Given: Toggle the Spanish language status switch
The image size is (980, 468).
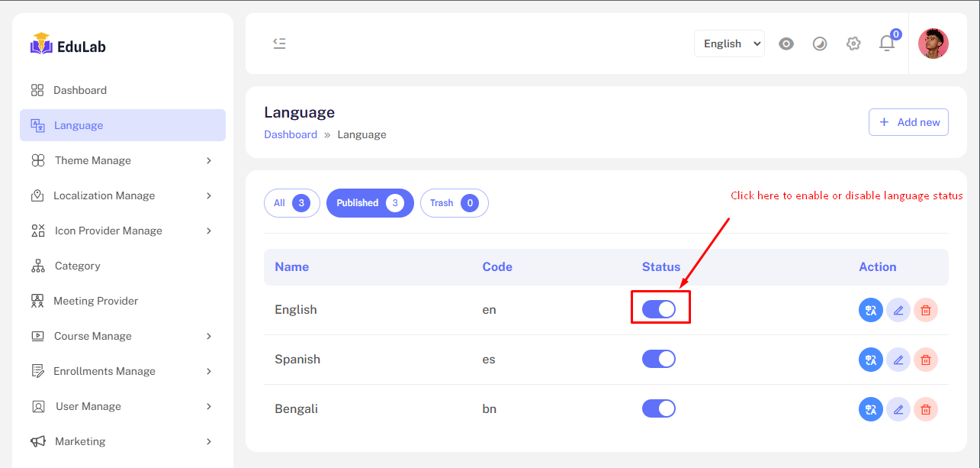Looking at the screenshot, I should click(659, 359).
